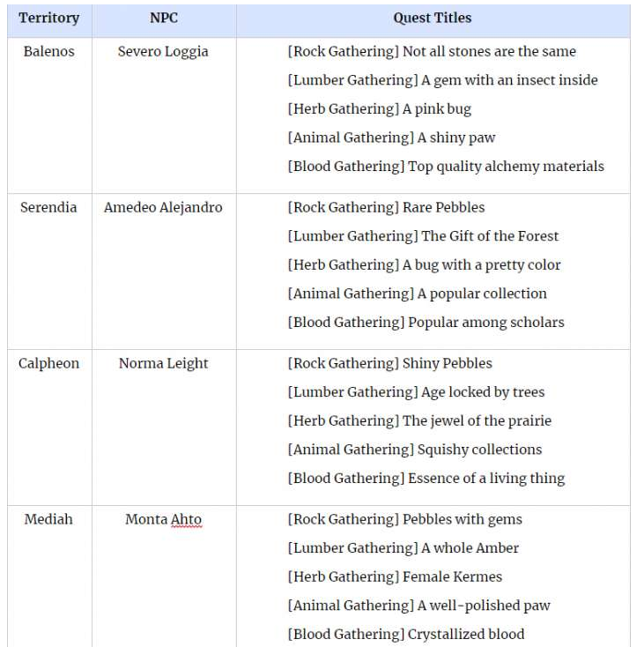The height and width of the screenshot is (647, 644).
Task: Click 'Top quality alchemy materials' quest text
Action: click(x=506, y=167)
